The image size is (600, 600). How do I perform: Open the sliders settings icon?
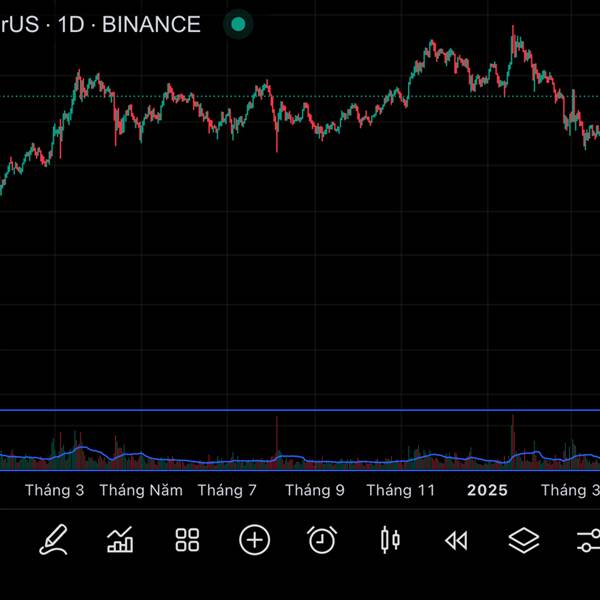point(589,540)
